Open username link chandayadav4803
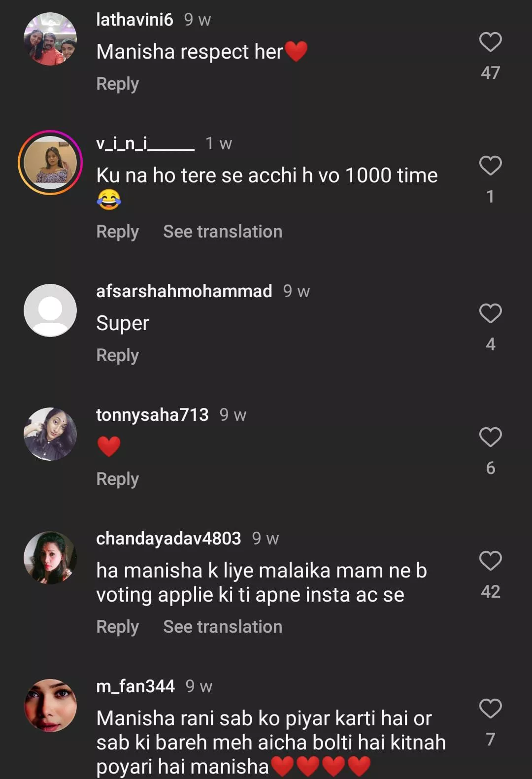The width and height of the screenshot is (532, 779). click(168, 539)
